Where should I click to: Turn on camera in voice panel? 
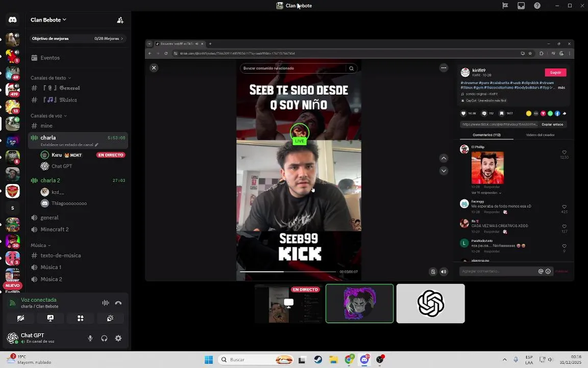pos(20,318)
